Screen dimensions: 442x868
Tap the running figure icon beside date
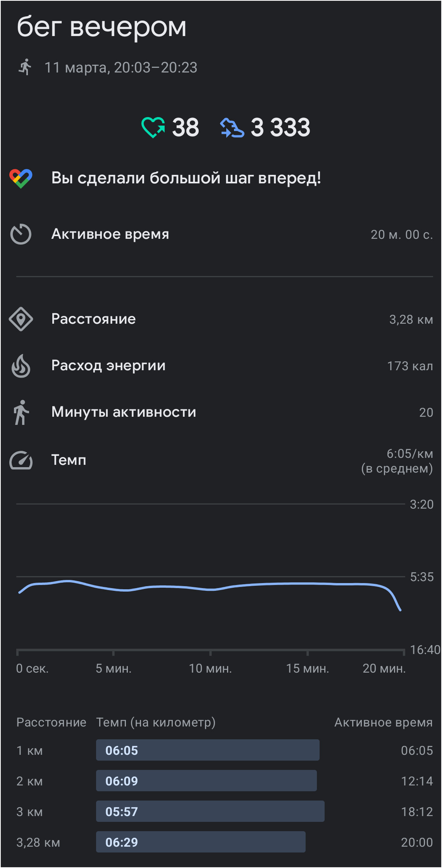point(25,67)
